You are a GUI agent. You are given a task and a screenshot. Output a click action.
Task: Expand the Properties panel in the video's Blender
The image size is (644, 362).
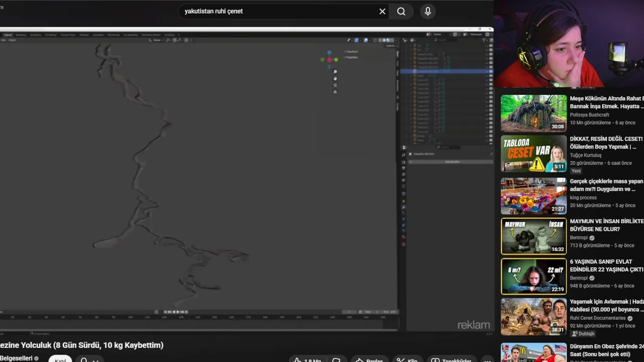click(x=351, y=57)
